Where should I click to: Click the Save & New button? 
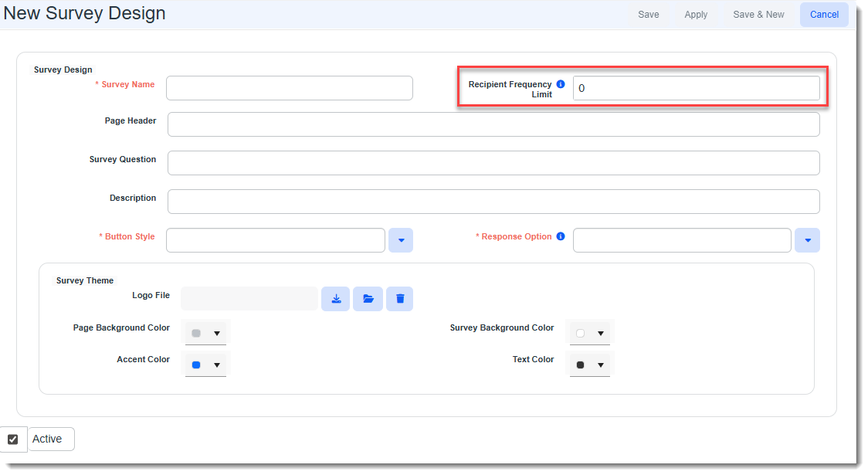coord(758,15)
